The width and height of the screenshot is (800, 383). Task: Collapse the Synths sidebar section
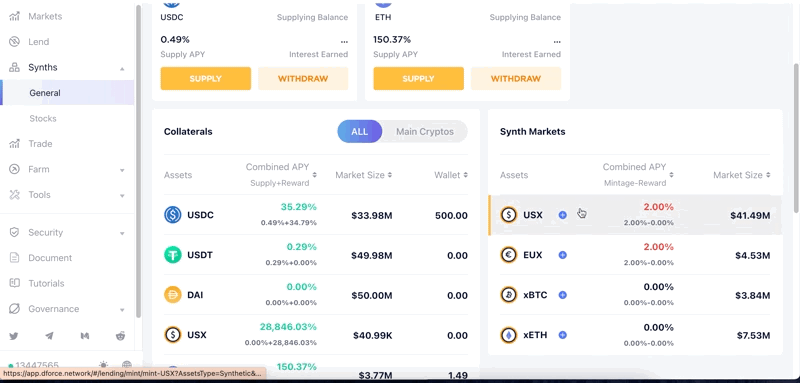pyautogui.click(x=122, y=68)
